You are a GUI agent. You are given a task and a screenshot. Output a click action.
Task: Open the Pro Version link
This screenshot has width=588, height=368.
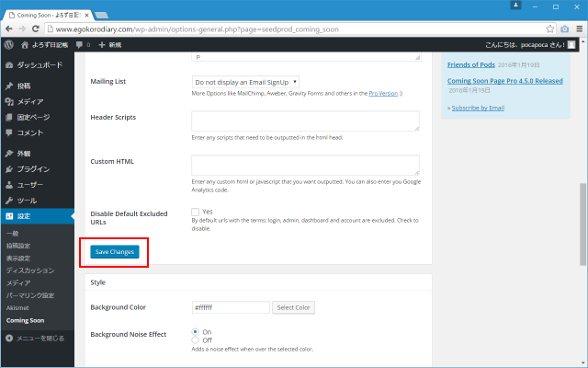383,93
